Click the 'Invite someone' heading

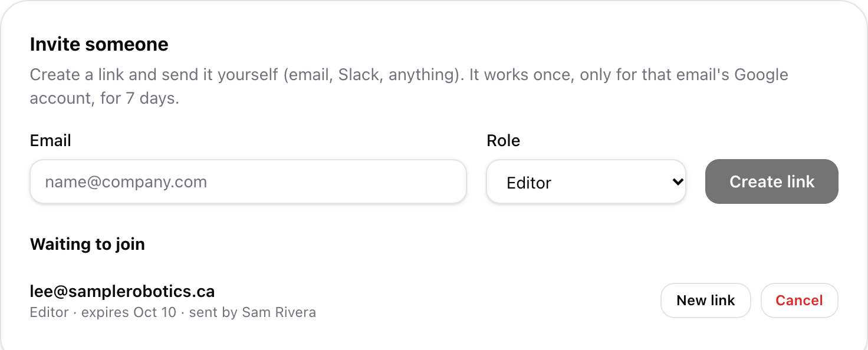[99, 44]
